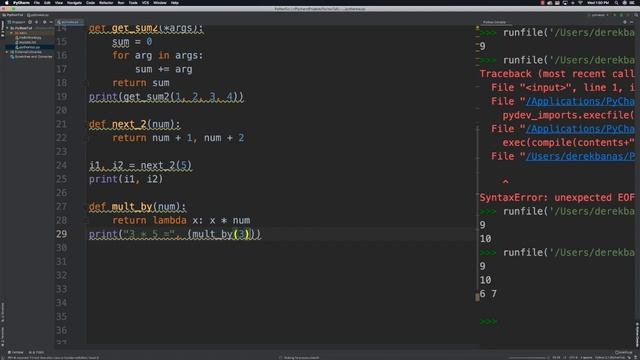Click the green Run button in toolbar
Image resolution: width=640 pixels, height=360 pixels.
coord(615,15)
